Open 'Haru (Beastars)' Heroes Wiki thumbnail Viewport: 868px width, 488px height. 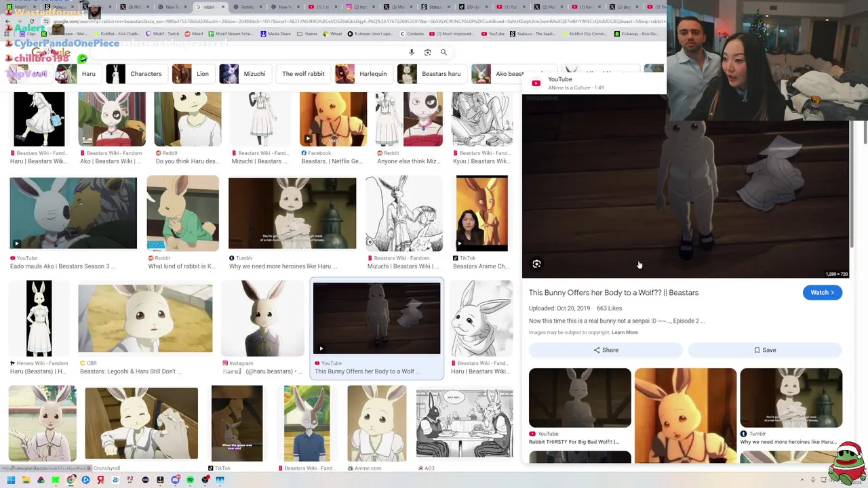click(39, 319)
